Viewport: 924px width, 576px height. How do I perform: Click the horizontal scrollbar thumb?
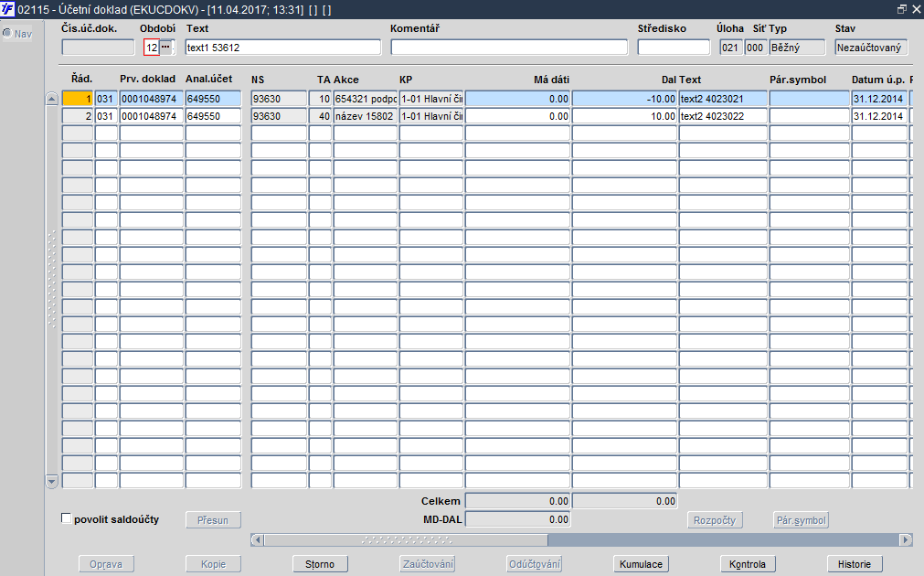(406, 539)
